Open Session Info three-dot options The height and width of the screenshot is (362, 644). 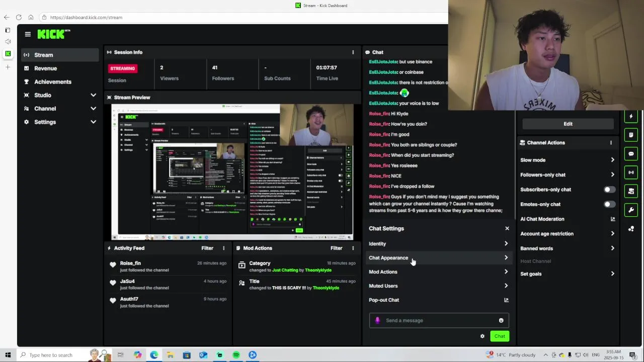pyautogui.click(x=353, y=52)
